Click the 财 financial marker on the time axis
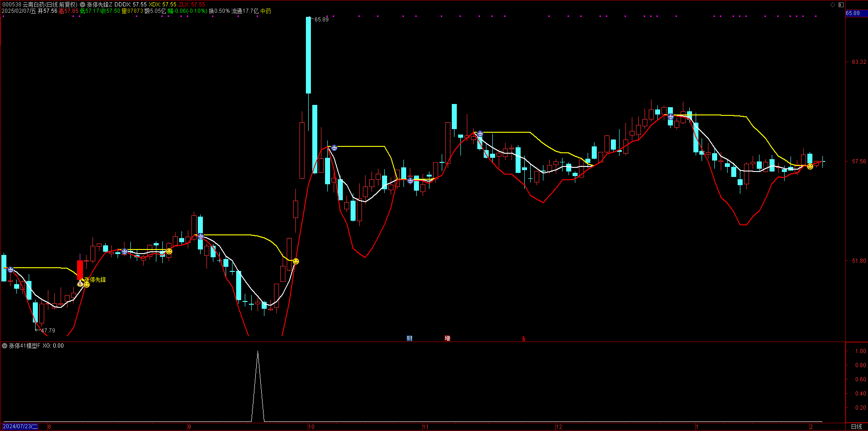The image size is (868, 431). (409, 338)
